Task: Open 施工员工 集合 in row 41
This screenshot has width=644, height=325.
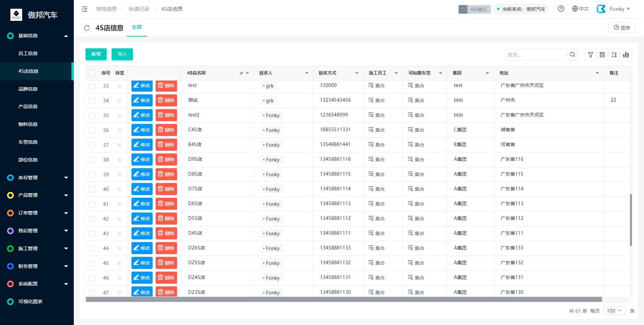Action: pyautogui.click(x=376, y=204)
